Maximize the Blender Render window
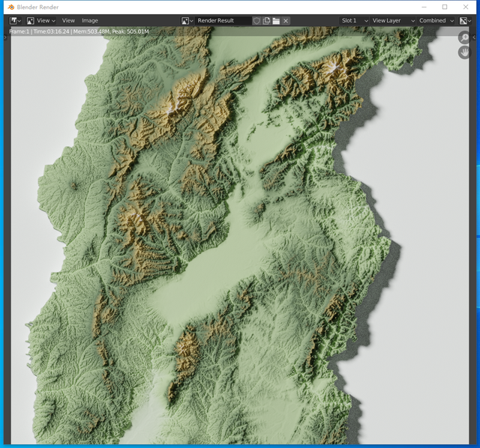This screenshot has height=448, width=480. click(x=444, y=7)
